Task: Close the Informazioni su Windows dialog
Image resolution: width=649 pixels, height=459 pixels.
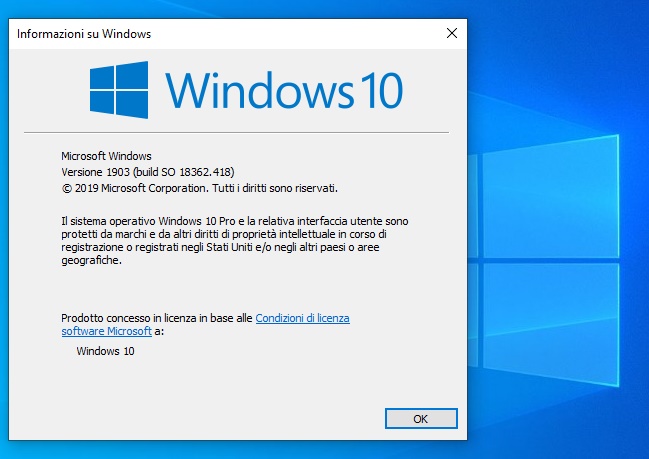Action: 452,33
